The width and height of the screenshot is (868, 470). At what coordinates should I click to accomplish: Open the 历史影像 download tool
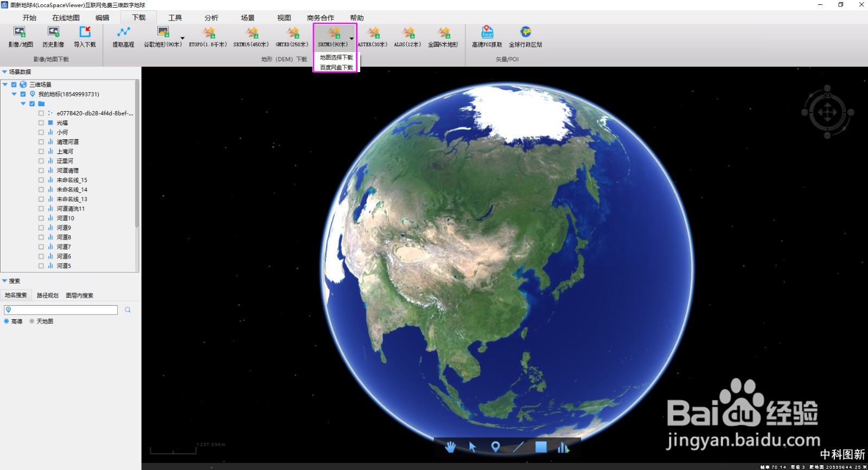(53, 36)
